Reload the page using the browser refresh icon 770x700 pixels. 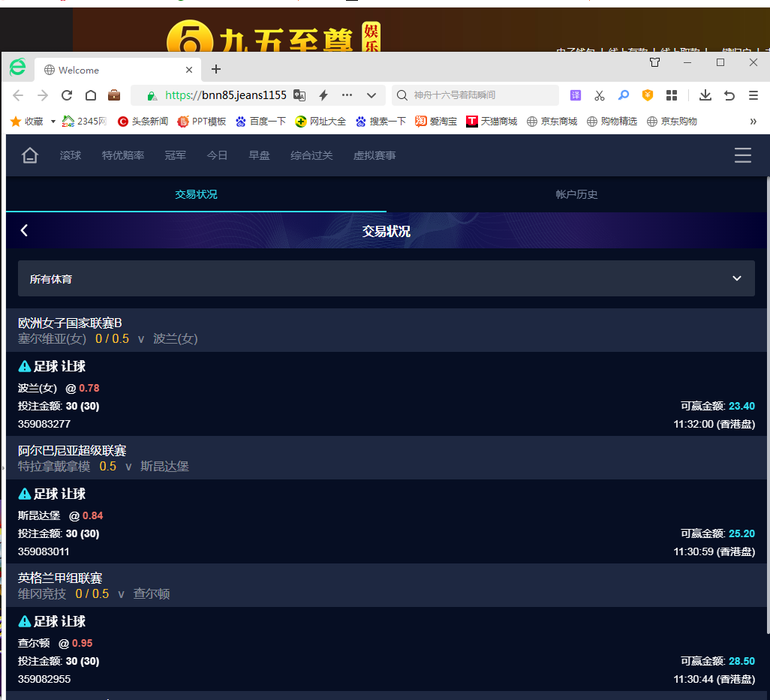point(67,95)
